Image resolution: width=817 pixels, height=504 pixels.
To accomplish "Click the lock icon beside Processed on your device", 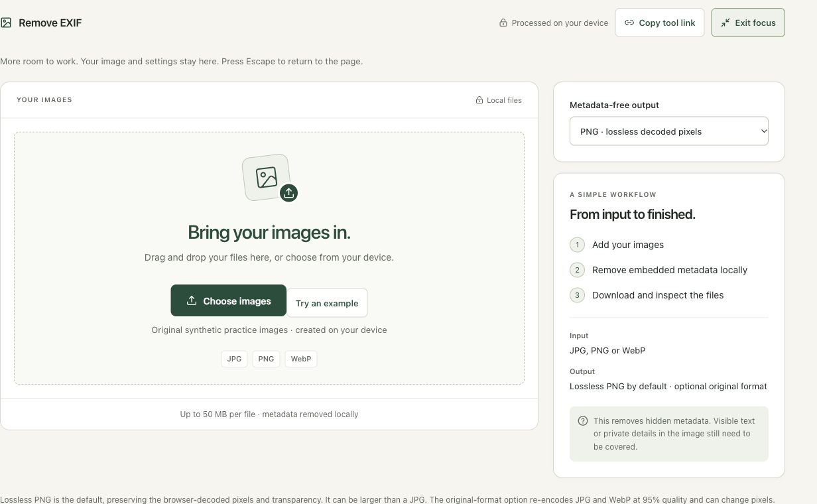I will tap(503, 23).
